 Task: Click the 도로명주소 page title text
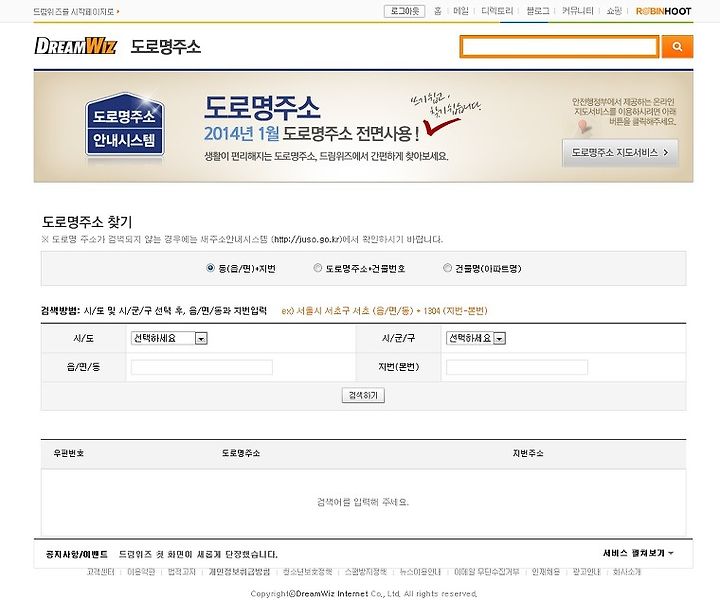tap(166, 46)
